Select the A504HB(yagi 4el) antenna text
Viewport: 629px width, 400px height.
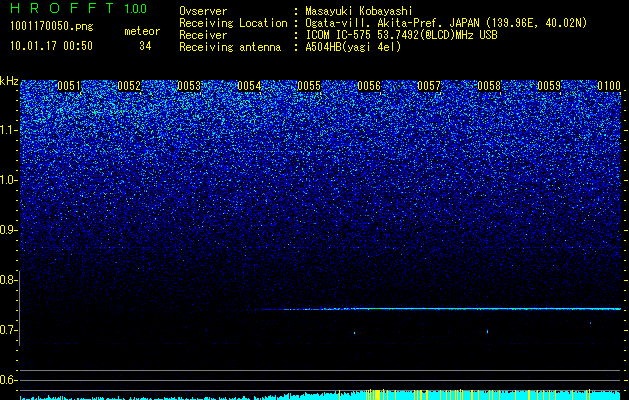353,47
